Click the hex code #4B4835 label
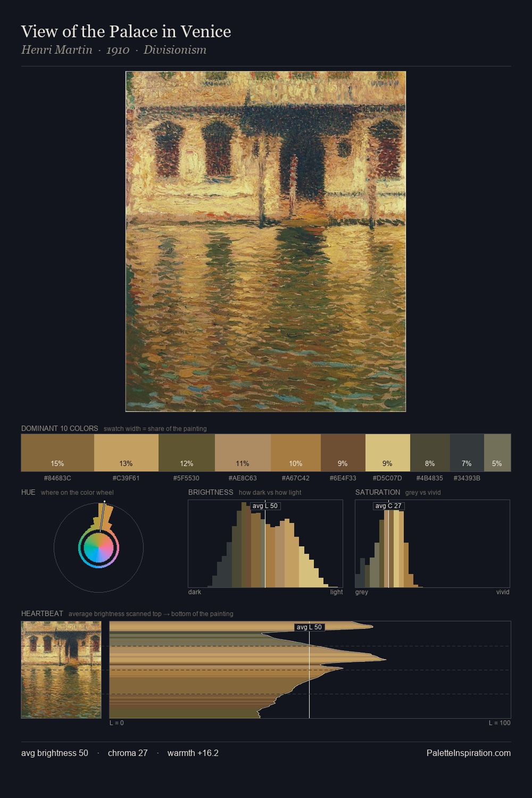This screenshot has height=798, width=532. 429,478
